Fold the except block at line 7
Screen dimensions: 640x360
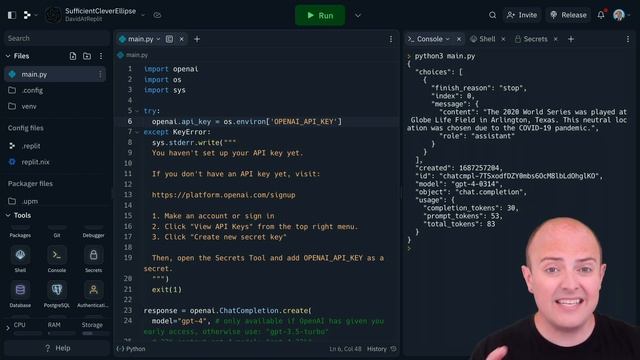coord(138,132)
